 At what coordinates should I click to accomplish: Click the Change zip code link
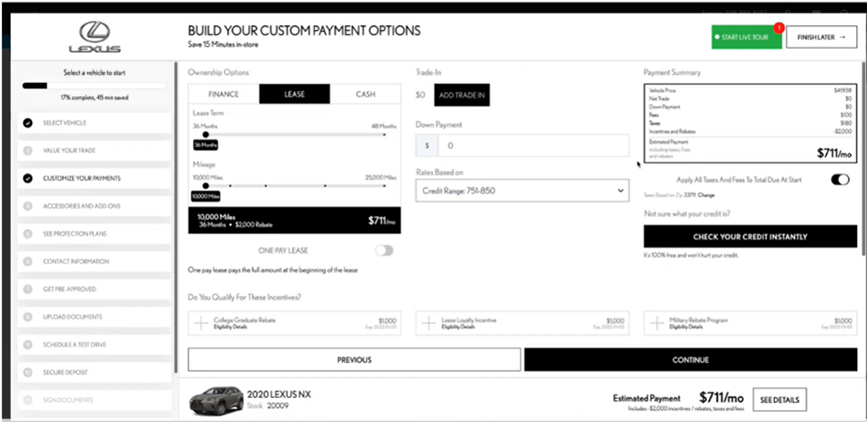(706, 195)
